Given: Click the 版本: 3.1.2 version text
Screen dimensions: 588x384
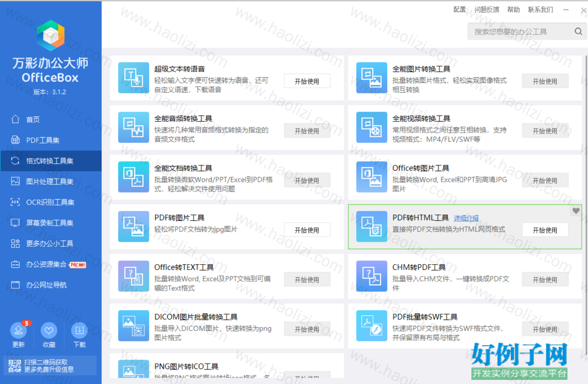Looking at the screenshot, I should tap(50, 92).
